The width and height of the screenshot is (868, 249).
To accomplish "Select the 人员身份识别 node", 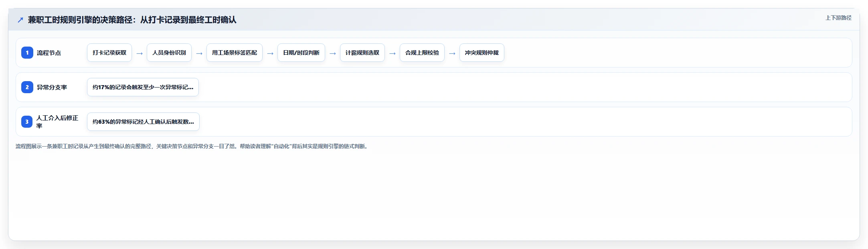I will 169,53.
